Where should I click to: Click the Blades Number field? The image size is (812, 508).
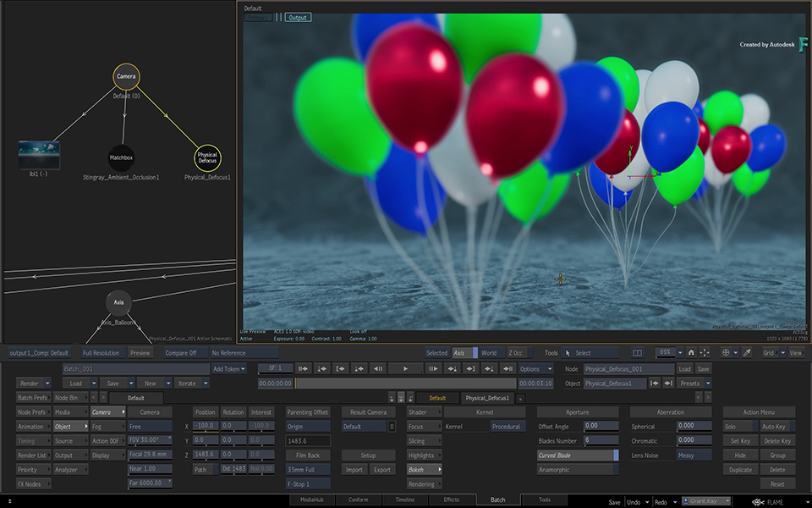pos(601,440)
